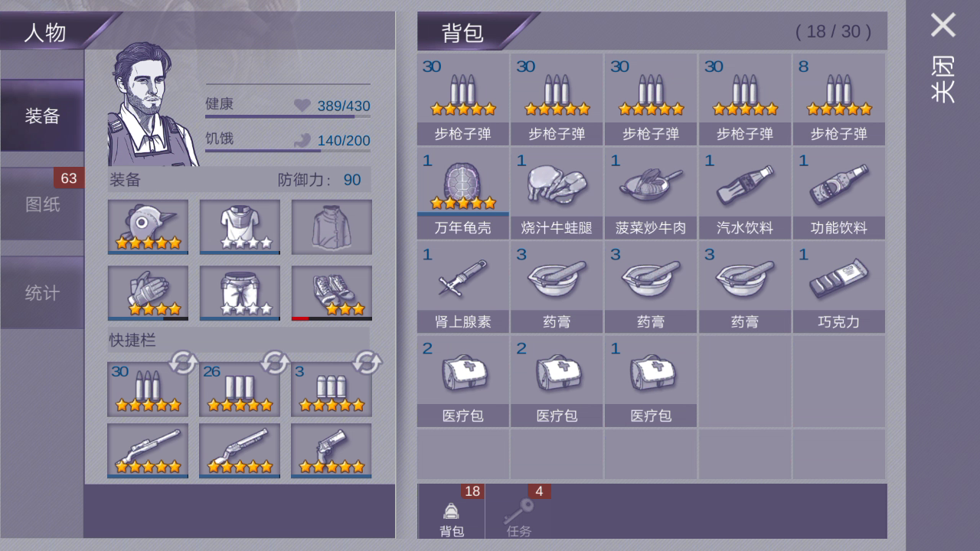Select the 肾上腺素 syringe item
Viewport: 980px width, 551px height.
point(462,288)
